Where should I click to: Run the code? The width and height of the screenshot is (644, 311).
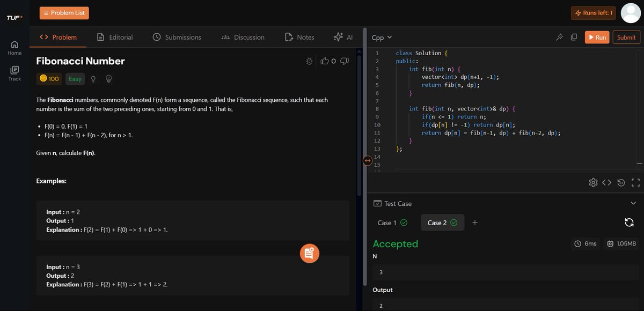click(597, 38)
